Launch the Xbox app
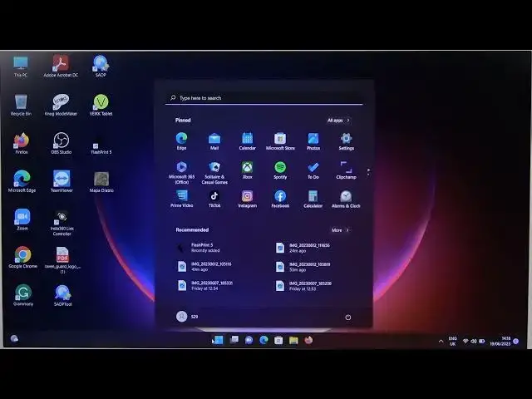The image size is (532, 399). (247, 169)
